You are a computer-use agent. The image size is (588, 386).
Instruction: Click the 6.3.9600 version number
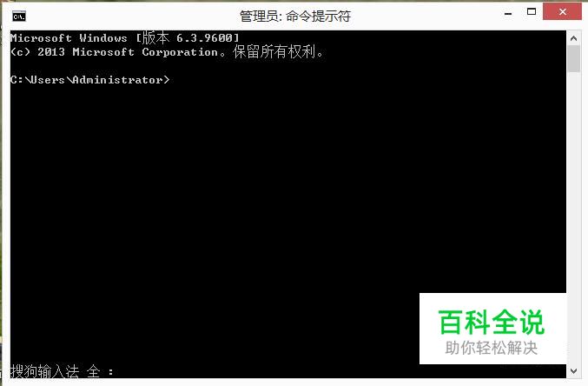(205, 38)
